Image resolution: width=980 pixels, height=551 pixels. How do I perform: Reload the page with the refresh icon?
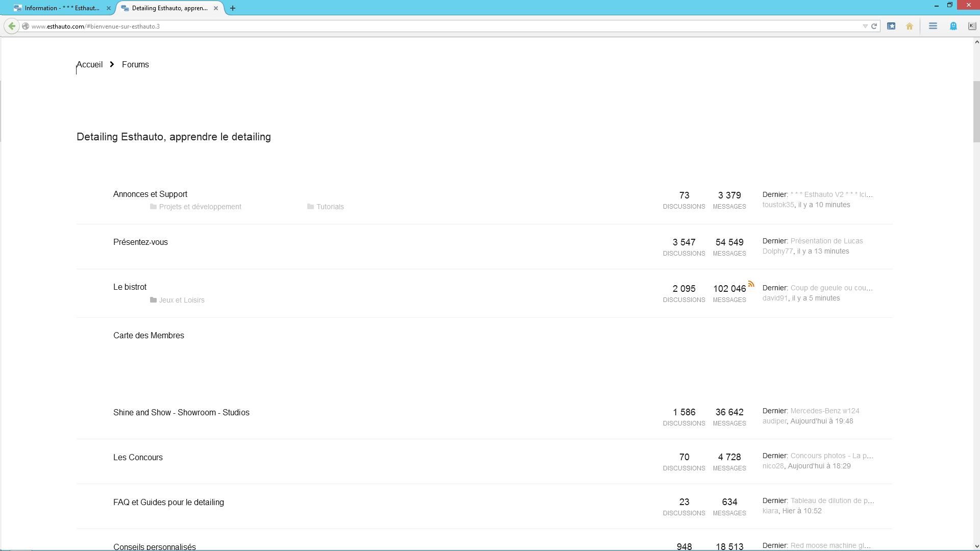pos(874,26)
